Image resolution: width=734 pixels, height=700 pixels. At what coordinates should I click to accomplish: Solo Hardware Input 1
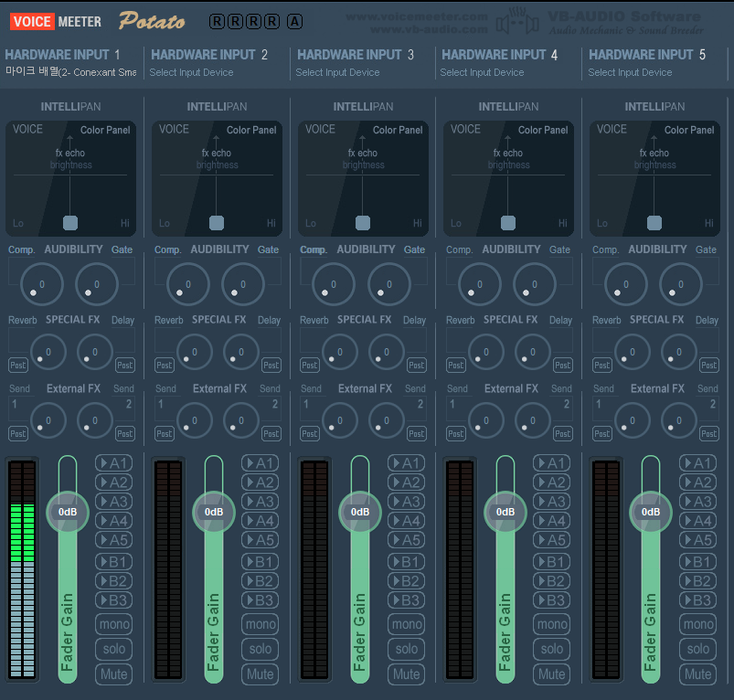(113, 649)
